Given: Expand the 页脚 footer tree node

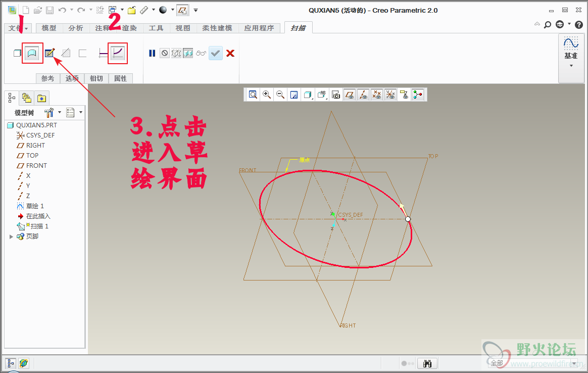Looking at the screenshot, I should [x=11, y=237].
